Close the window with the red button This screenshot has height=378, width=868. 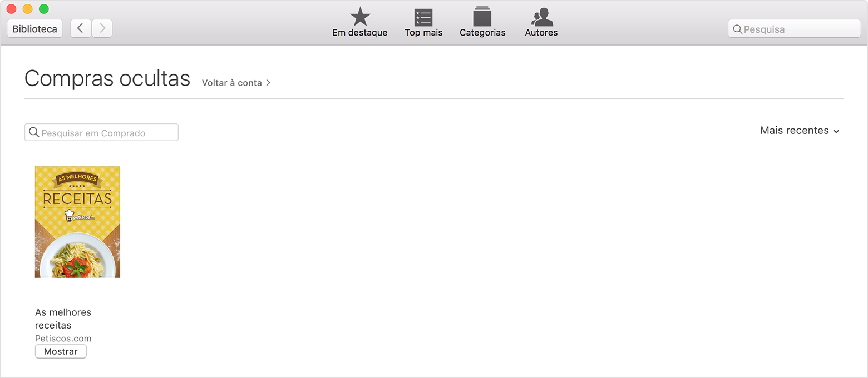click(11, 9)
